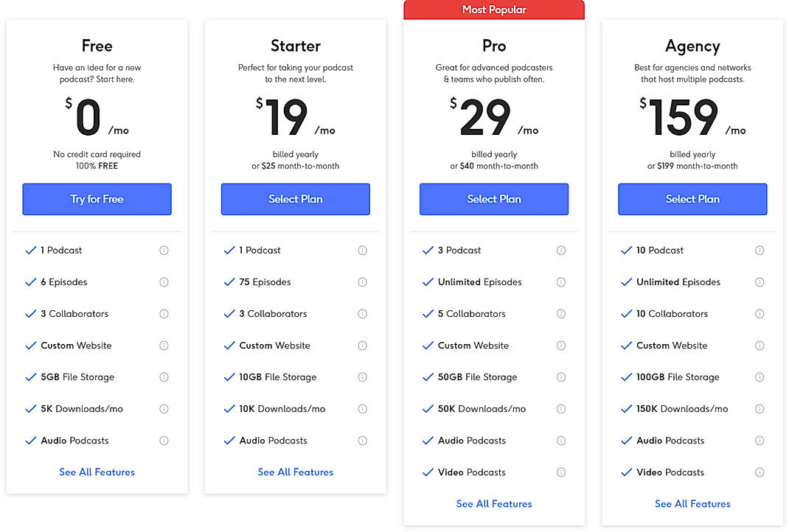Open See All Features under the Free plan
The image size is (789, 532).
(x=97, y=472)
